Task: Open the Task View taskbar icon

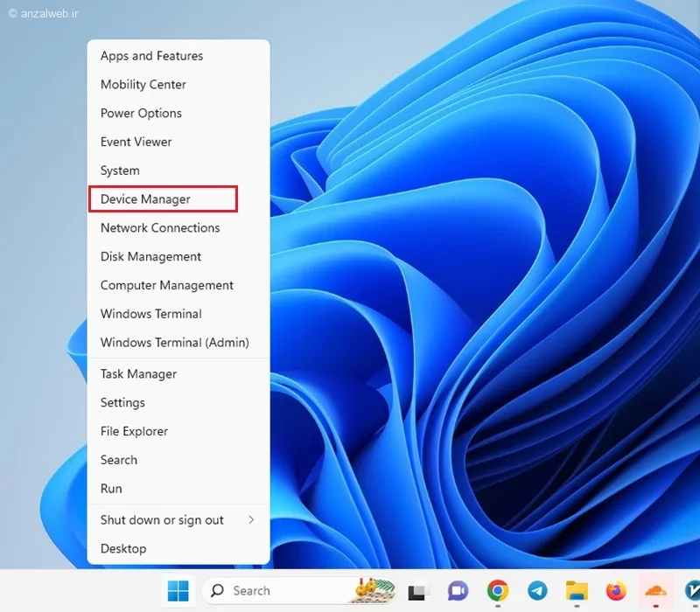Action: click(418, 592)
